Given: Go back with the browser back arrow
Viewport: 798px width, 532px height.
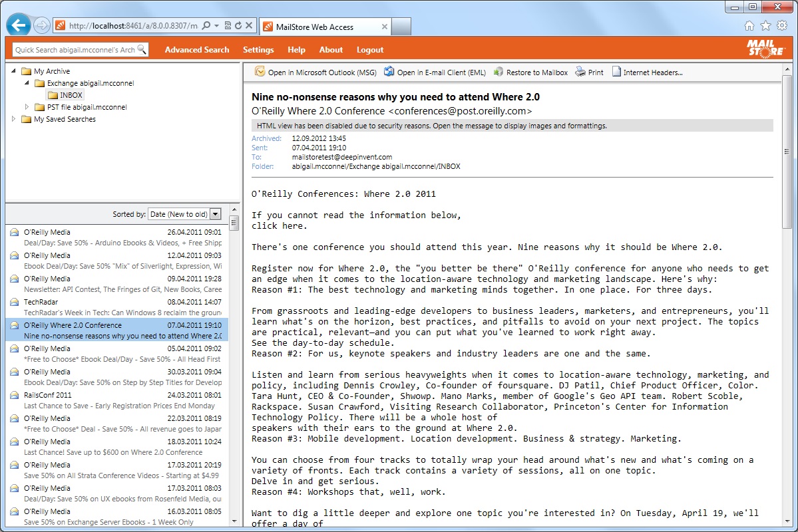Looking at the screenshot, I should coord(19,25).
